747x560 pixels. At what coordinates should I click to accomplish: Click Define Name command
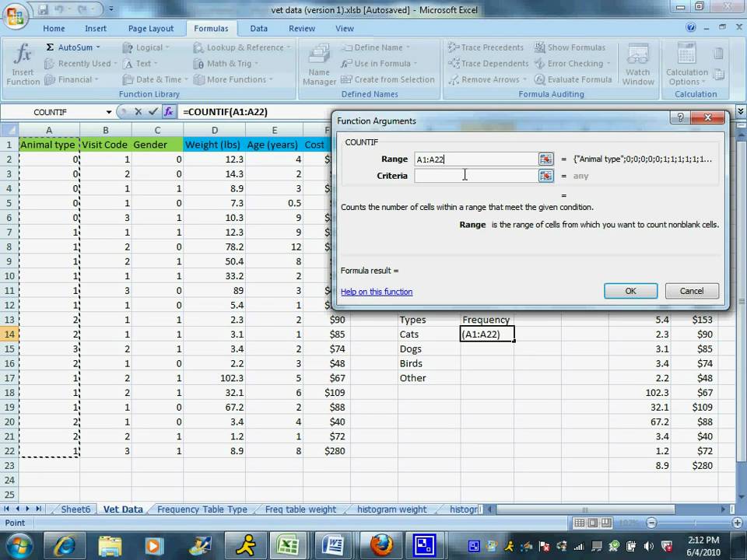[x=375, y=47]
